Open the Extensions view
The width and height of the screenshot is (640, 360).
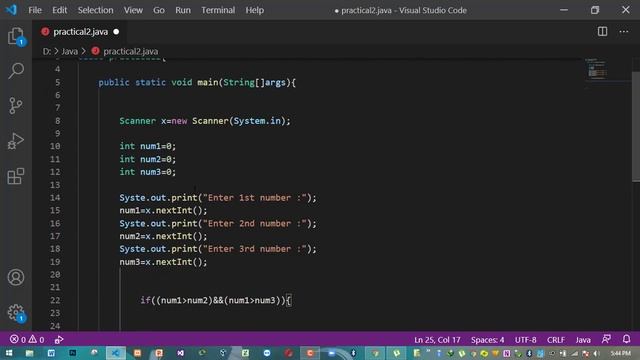(x=16, y=176)
